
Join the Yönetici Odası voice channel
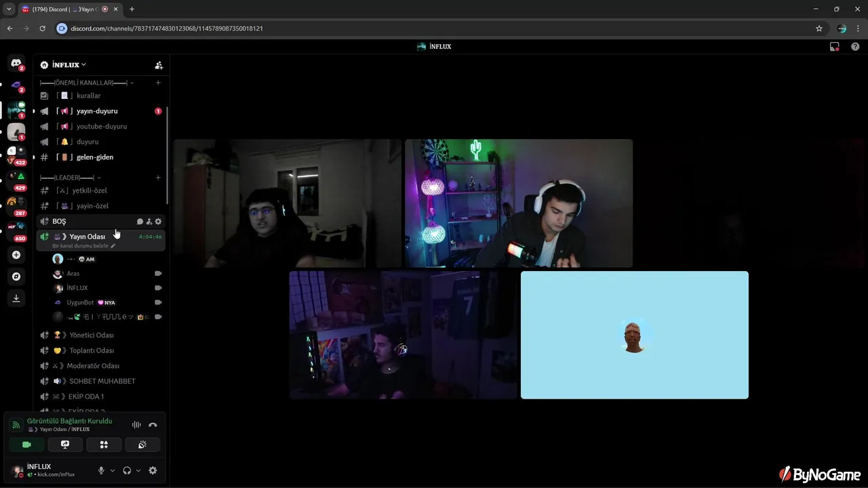tap(100, 335)
